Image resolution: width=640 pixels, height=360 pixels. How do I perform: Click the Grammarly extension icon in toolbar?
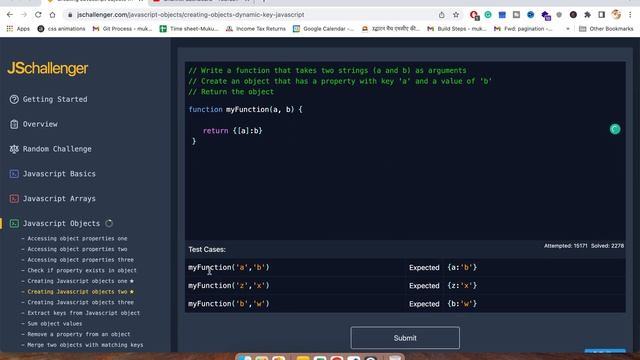(488, 15)
